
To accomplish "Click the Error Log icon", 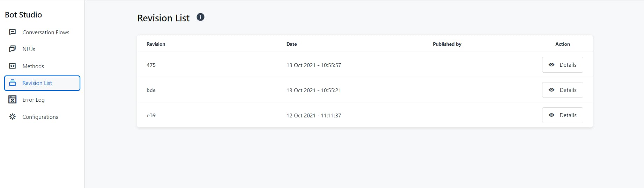I will tap(12, 100).
